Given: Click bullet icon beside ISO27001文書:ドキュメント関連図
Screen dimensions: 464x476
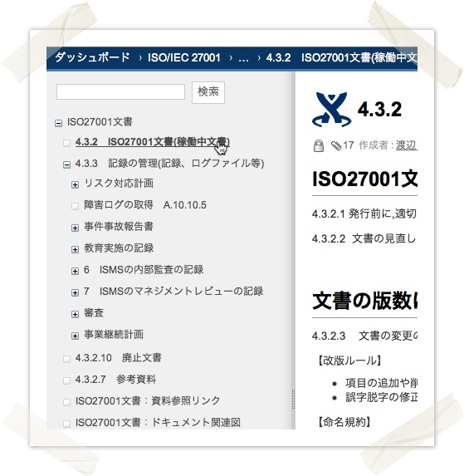Looking at the screenshot, I should pos(66,424).
